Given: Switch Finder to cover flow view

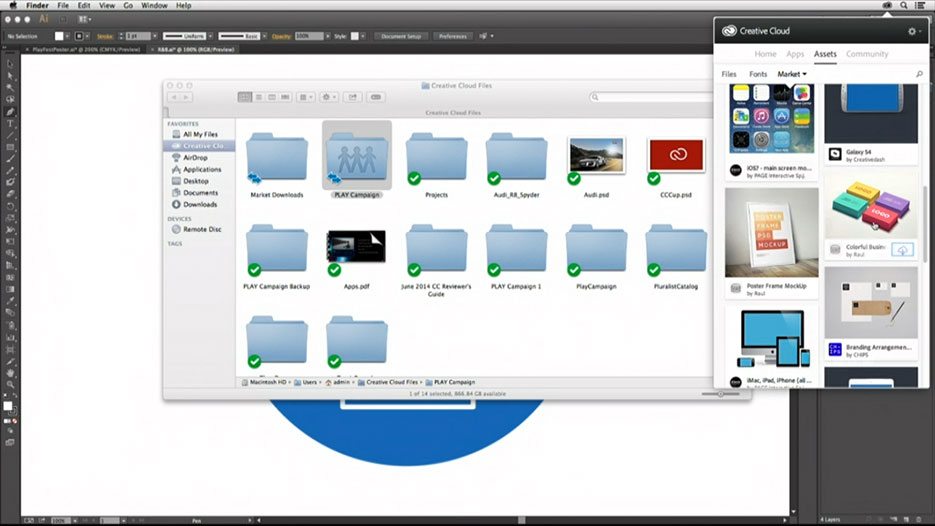Looking at the screenshot, I should (x=285, y=97).
